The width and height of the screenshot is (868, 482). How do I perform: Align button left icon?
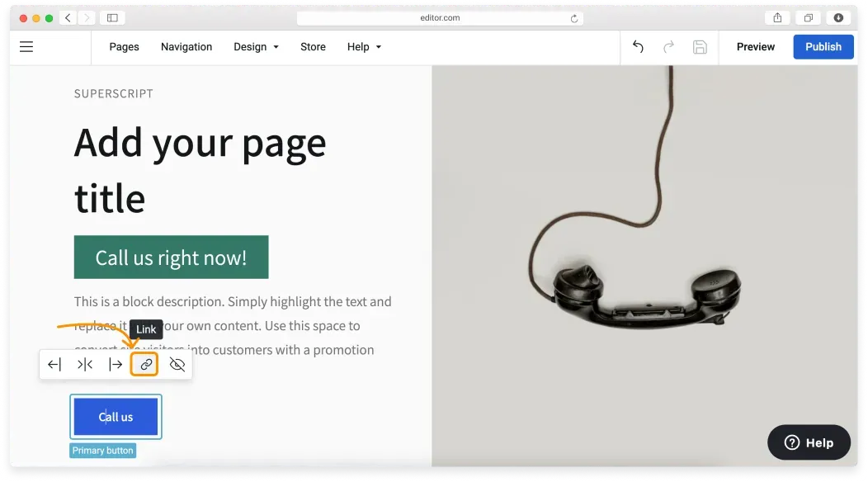pos(54,365)
